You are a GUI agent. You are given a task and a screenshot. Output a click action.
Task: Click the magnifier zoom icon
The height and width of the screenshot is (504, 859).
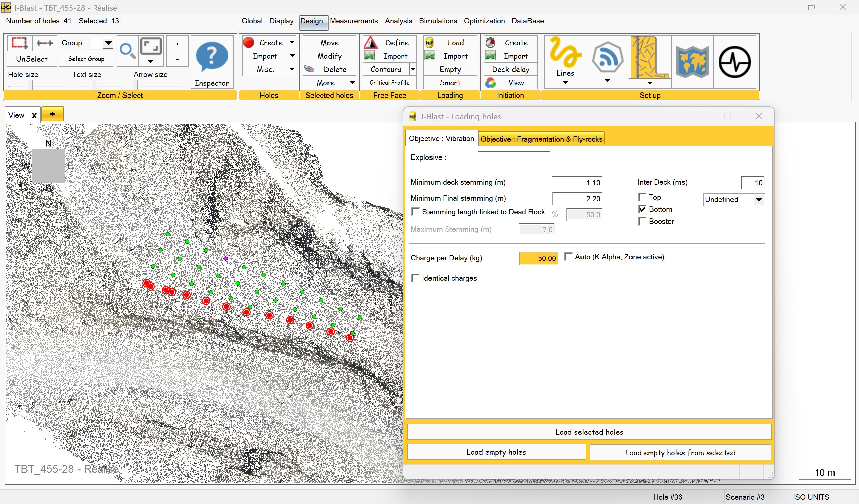128,51
